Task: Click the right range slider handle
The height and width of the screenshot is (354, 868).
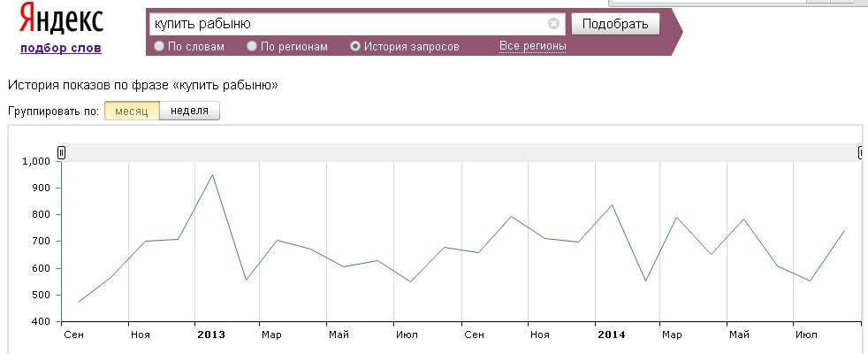Action: point(862,153)
